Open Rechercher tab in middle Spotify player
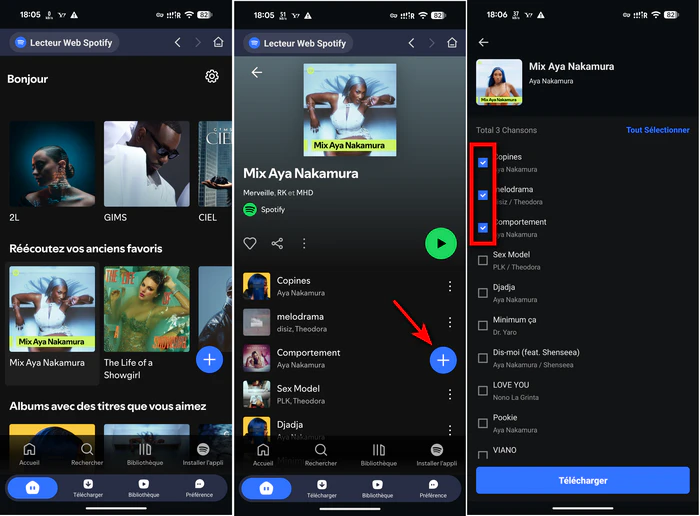The image size is (700, 516). pos(321,455)
